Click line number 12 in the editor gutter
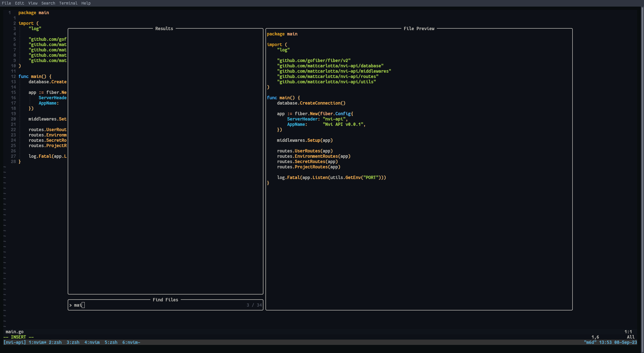This screenshot has width=644, height=353. coord(13,76)
